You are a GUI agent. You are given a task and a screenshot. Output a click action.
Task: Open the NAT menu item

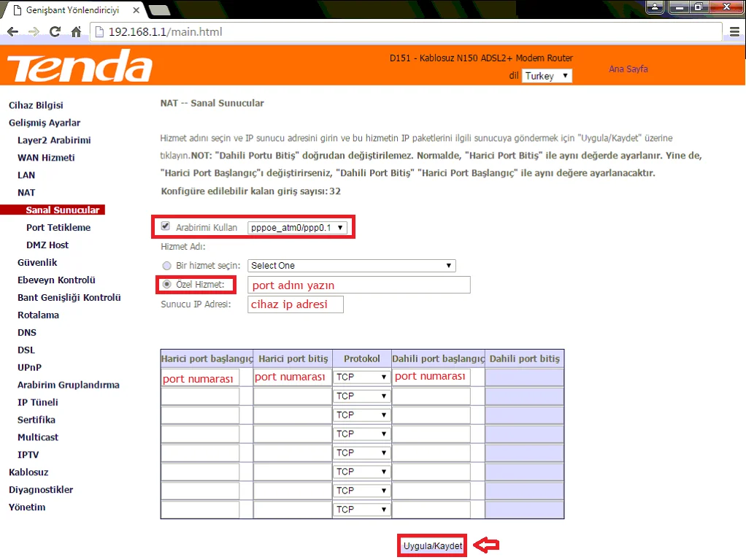click(26, 193)
